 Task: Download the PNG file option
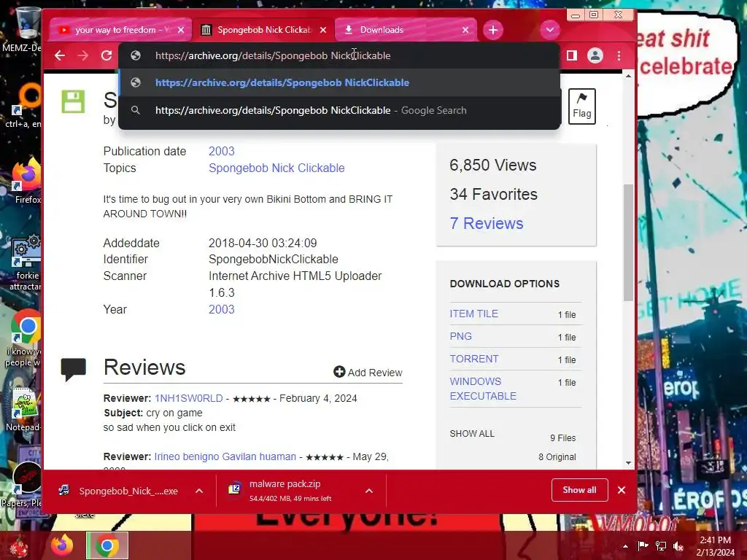pos(461,336)
